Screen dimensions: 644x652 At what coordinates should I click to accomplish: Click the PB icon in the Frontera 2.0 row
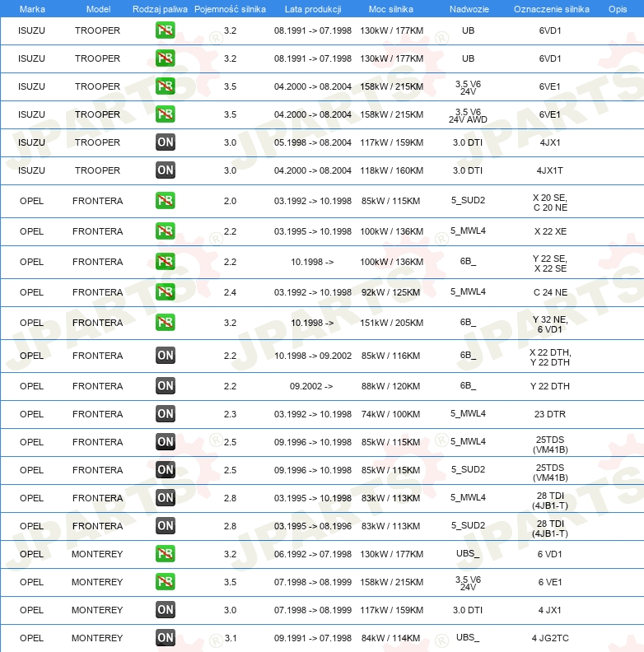tap(166, 200)
